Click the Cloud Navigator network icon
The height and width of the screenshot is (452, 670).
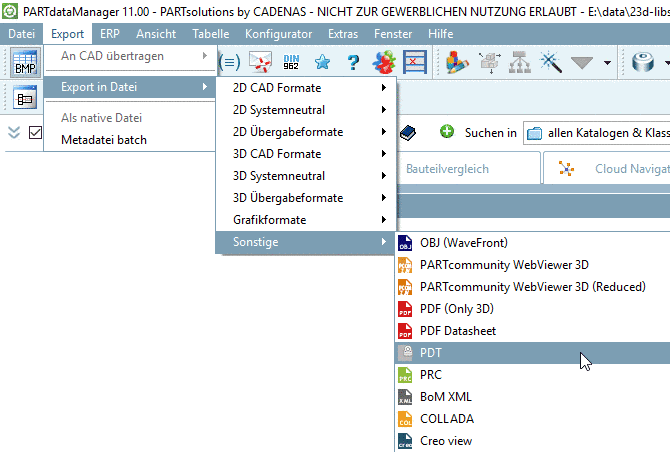[567, 169]
